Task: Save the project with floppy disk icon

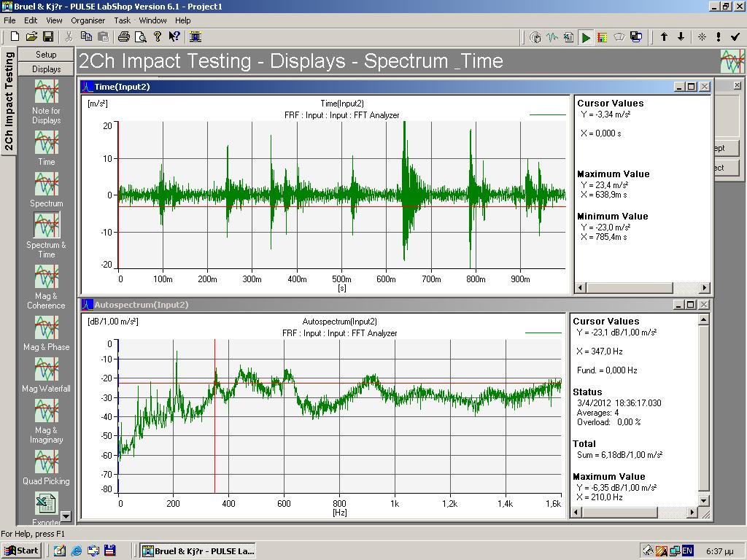Action: [x=48, y=36]
